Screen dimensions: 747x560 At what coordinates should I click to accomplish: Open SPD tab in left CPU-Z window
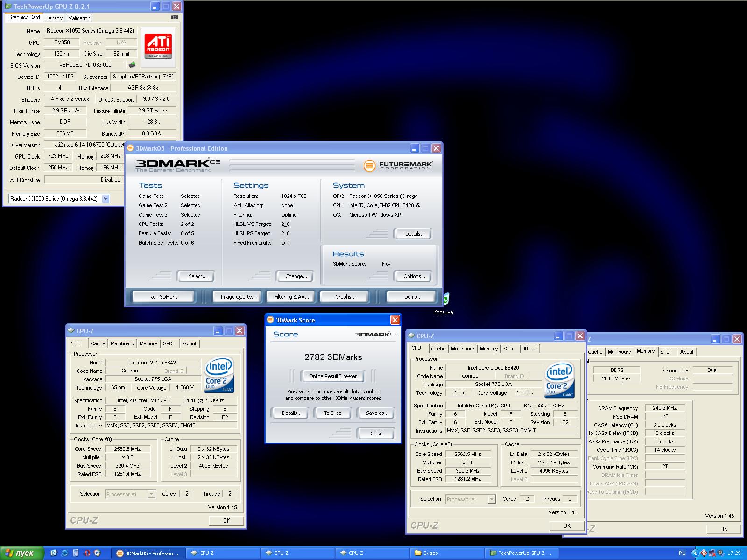click(168, 343)
